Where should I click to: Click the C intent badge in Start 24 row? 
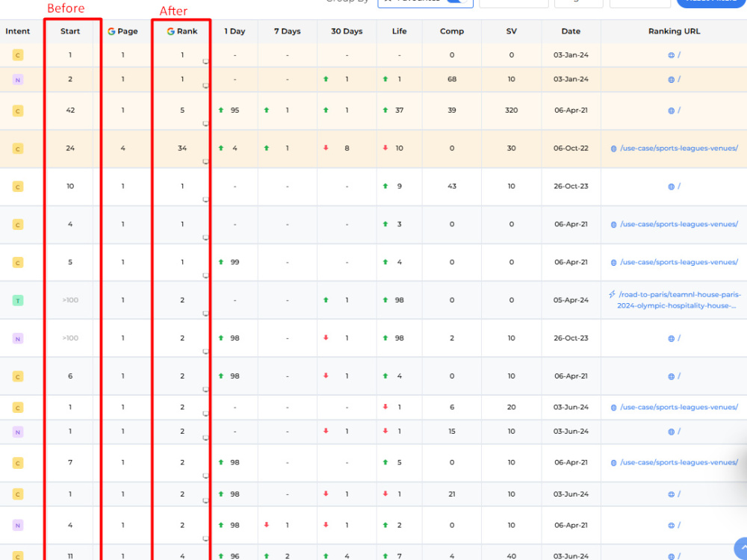coord(18,149)
